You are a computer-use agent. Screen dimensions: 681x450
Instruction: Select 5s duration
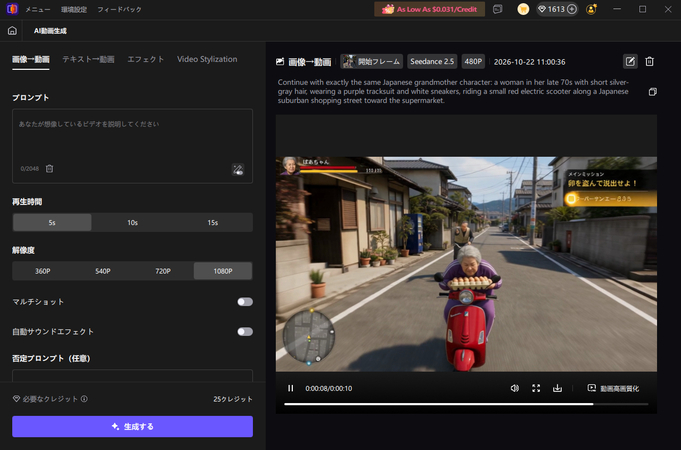52,222
